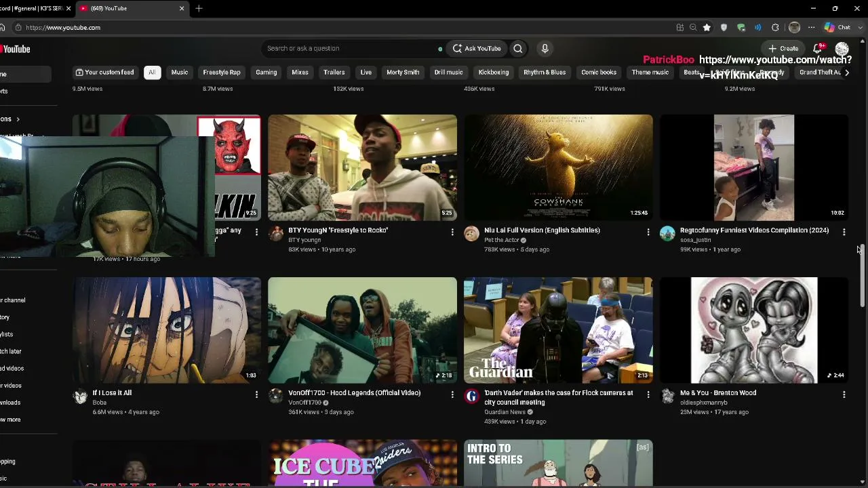868x488 pixels.
Task: Select the Comic books chip
Action: [599, 73]
